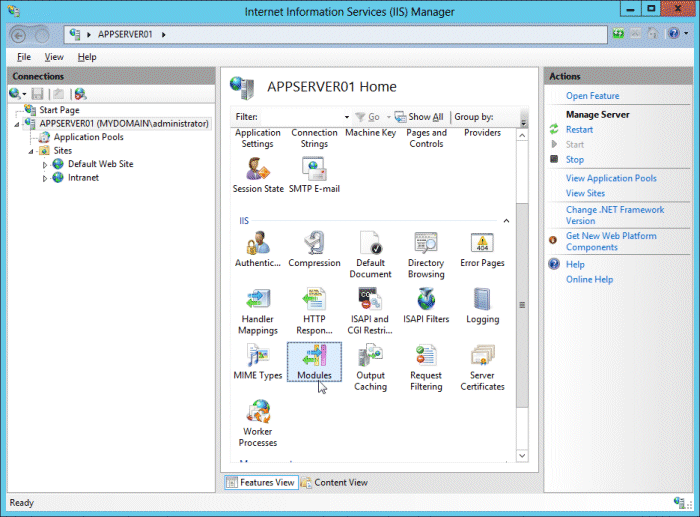The height and width of the screenshot is (517, 700).
Task: Click the help icon in top toolbar
Action: (x=674, y=33)
